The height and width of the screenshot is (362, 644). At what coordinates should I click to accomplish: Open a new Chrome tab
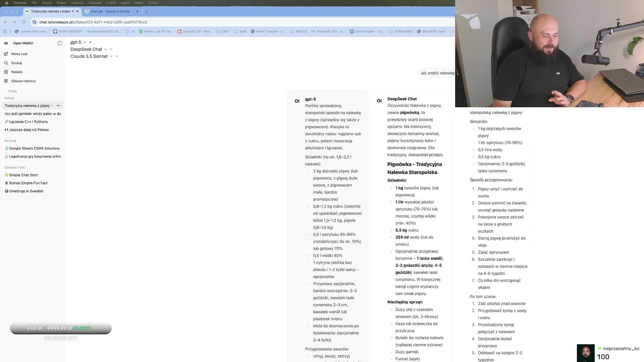coord(146,11)
